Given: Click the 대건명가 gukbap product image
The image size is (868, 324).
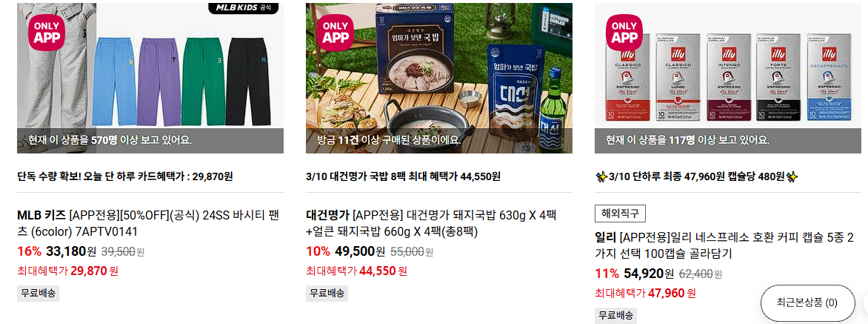Looking at the screenshot, I should pyautogui.click(x=439, y=78).
